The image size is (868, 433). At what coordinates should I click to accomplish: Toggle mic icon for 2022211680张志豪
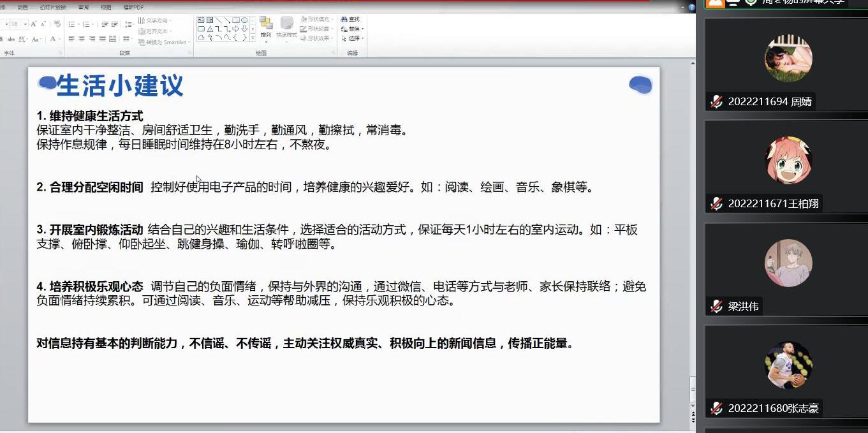717,409
